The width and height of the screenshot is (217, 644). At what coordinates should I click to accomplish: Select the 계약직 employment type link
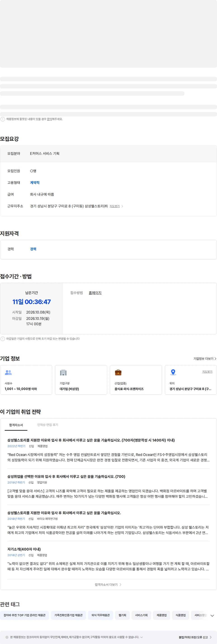[35, 183]
